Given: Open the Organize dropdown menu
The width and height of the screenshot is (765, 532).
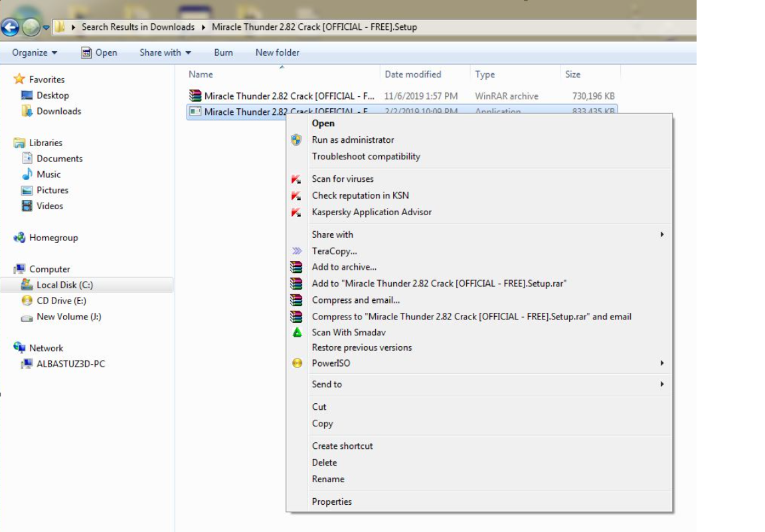Looking at the screenshot, I should [35, 52].
